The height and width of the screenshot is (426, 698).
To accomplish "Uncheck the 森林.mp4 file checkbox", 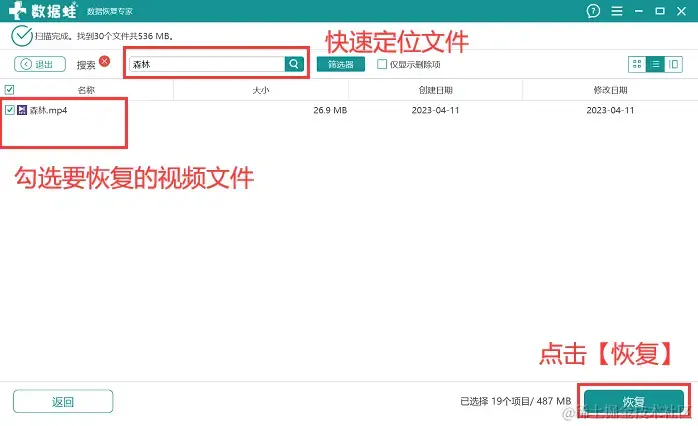I will pos(10,110).
